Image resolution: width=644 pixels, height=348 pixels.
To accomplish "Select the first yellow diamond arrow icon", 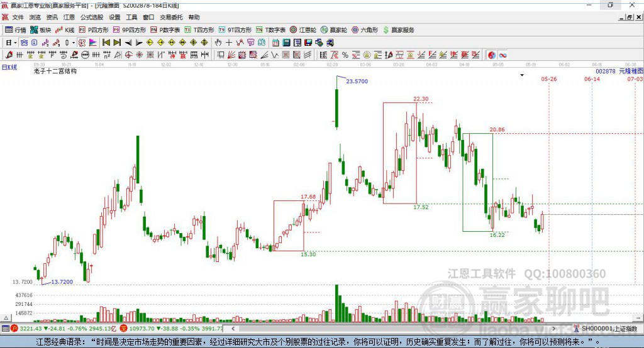I will 150,43.
